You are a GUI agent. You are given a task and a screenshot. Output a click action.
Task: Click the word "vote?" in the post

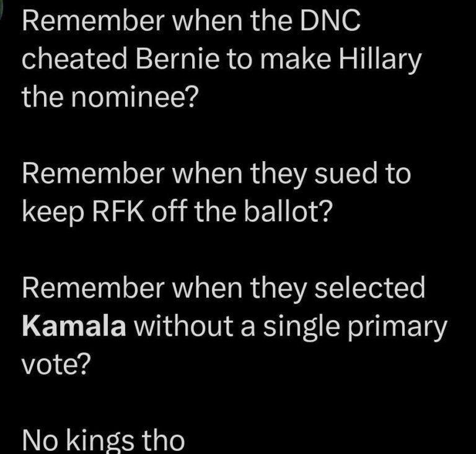tap(56, 364)
